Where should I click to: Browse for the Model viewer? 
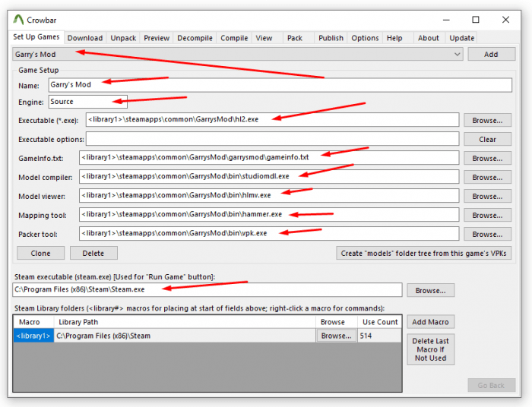(x=488, y=196)
